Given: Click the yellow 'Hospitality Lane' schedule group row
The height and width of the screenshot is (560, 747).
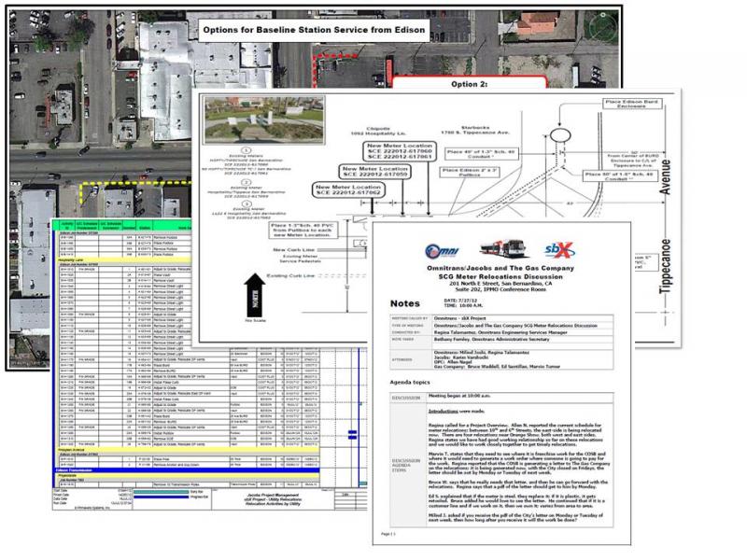Looking at the screenshot, I should pyautogui.click(x=124, y=260).
